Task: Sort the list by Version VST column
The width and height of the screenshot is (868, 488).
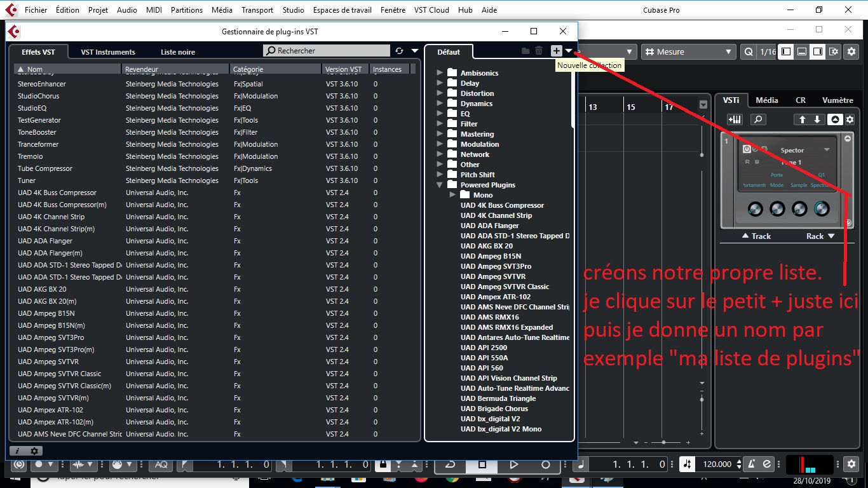Action: pos(346,69)
